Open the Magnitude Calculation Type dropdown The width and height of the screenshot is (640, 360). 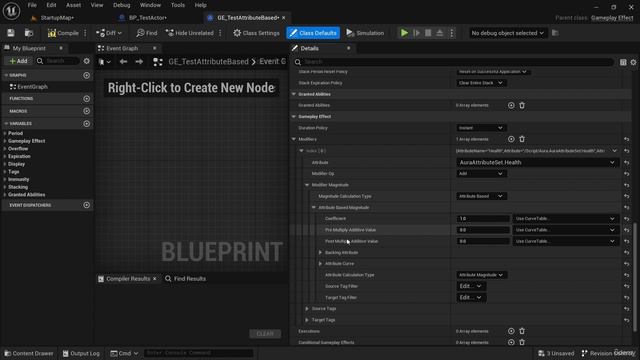pyautogui.click(x=481, y=196)
